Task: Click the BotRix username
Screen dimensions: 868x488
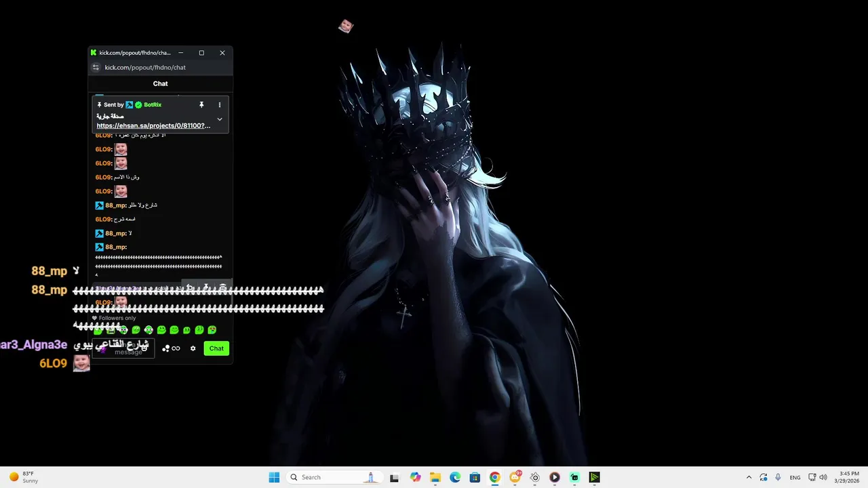Action: (153, 105)
